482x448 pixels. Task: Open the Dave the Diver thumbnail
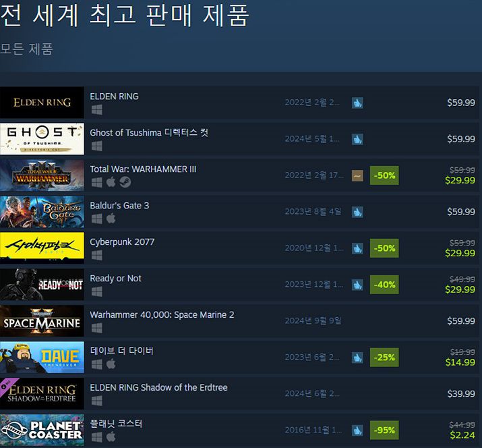pyautogui.click(x=42, y=357)
